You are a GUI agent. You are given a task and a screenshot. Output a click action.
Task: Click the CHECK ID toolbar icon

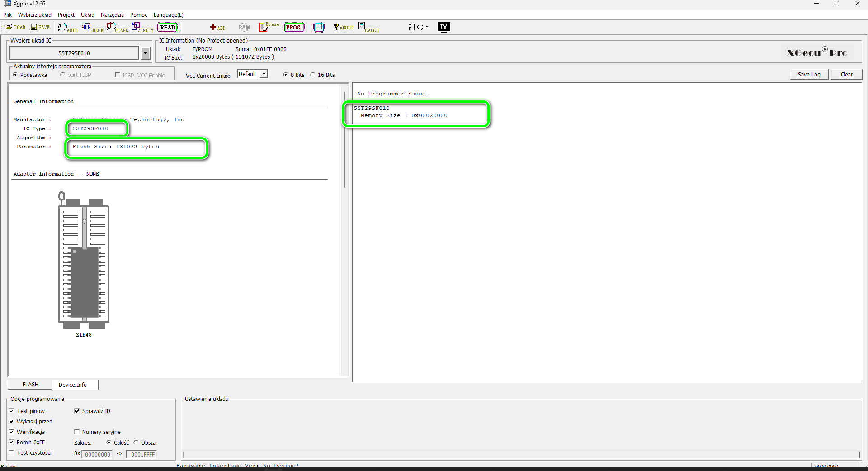[x=92, y=28]
